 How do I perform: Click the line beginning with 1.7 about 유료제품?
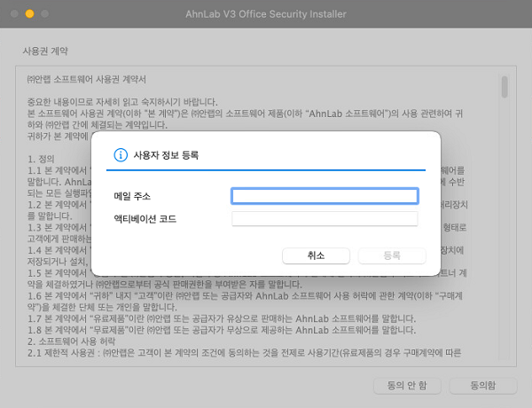click(222, 318)
